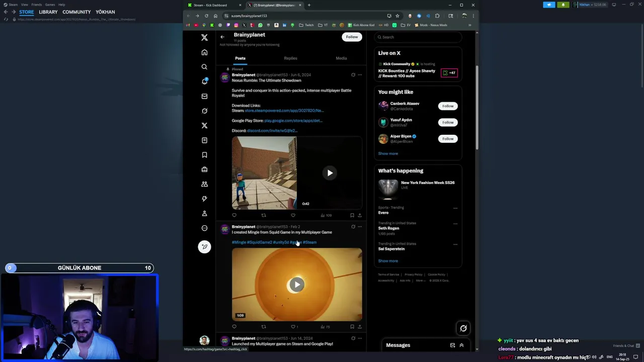Image resolution: width=644 pixels, height=362 pixels.
Task: Open Chrome extensions puzzle icon
Action: tap(437, 16)
